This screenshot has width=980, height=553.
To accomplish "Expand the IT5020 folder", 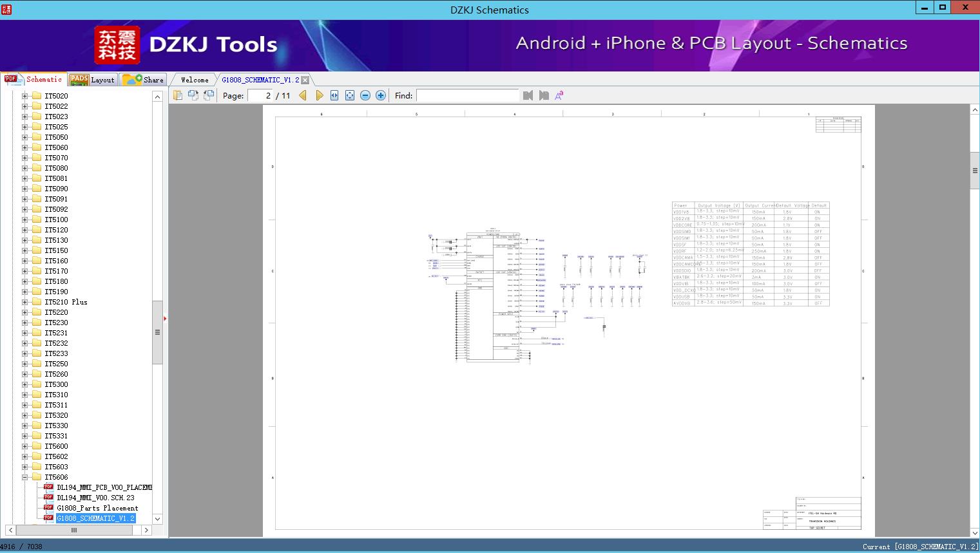I will click(25, 96).
